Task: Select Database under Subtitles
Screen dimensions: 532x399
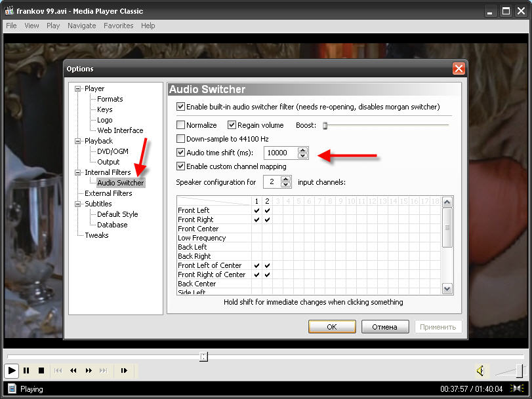Action: click(x=112, y=225)
